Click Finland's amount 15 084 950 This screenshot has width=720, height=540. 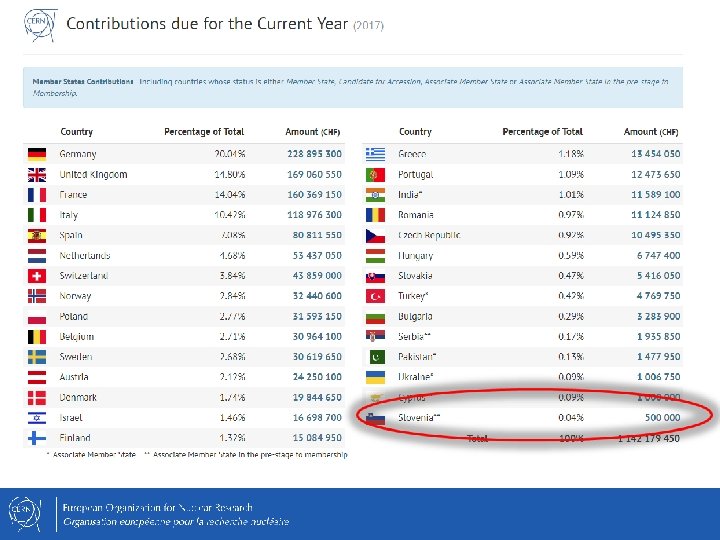pyautogui.click(x=317, y=438)
